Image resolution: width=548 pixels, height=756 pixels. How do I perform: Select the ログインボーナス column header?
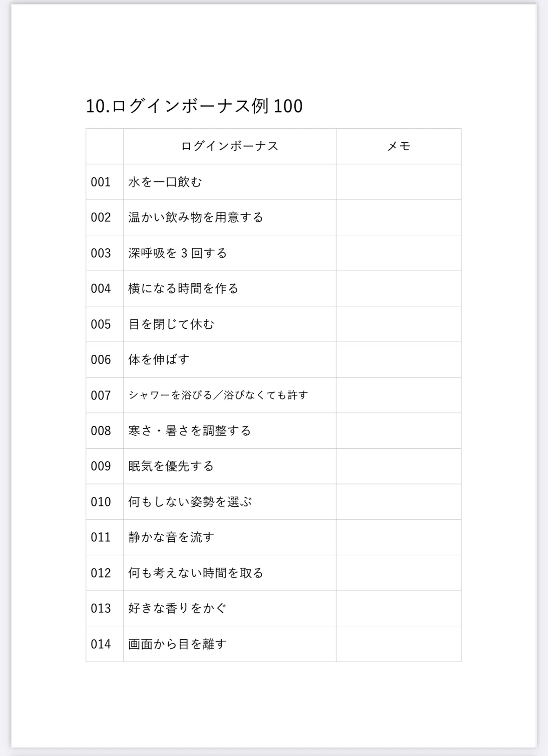click(230, 146)
